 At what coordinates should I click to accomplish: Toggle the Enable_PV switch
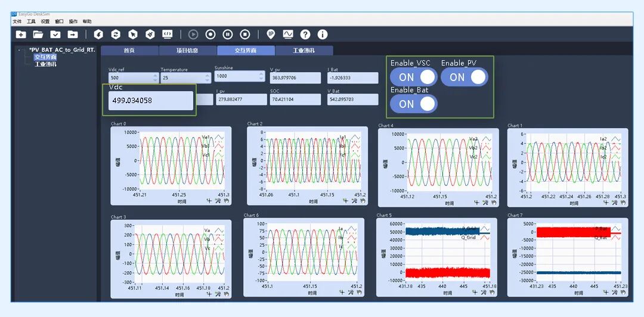point(465,77)
